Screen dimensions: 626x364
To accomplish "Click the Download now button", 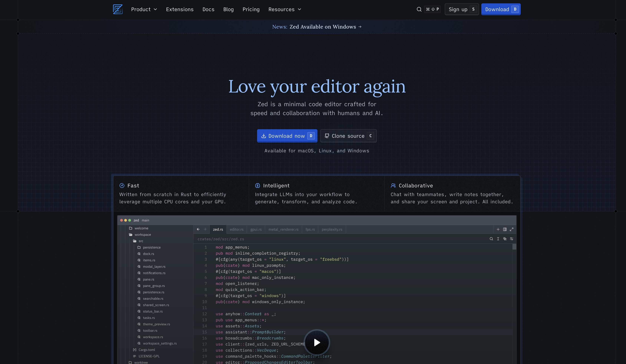I will point(287,136).
